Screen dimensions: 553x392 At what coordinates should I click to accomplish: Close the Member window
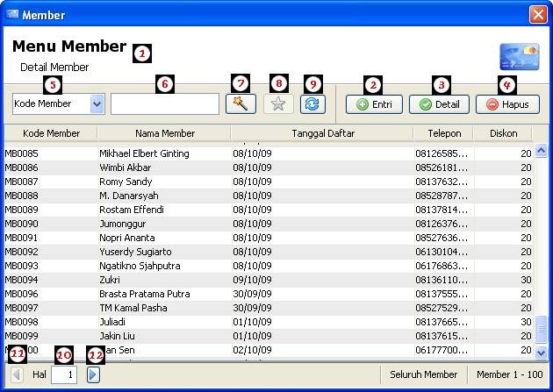coord(538,15)
